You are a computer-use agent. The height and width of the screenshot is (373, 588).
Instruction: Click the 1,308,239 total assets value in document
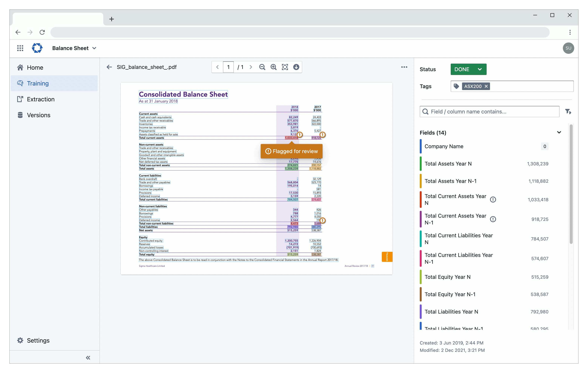(x=291, y=168)
